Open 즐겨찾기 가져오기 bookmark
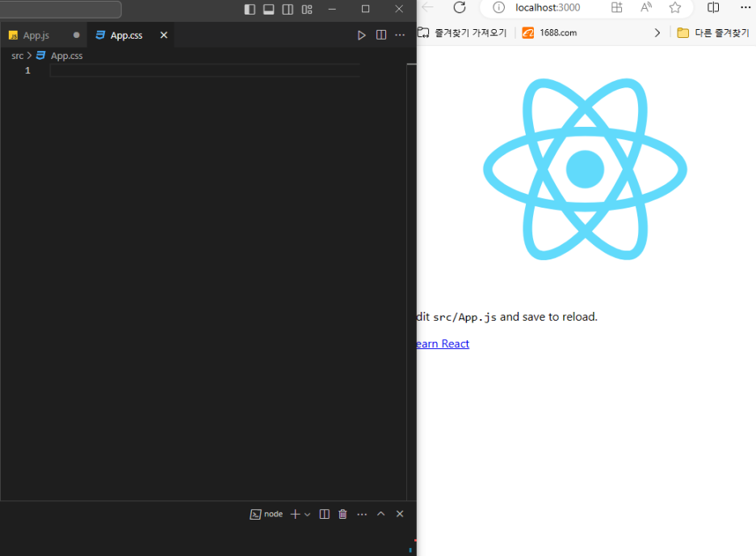The image size is (756, 556). 462,33
